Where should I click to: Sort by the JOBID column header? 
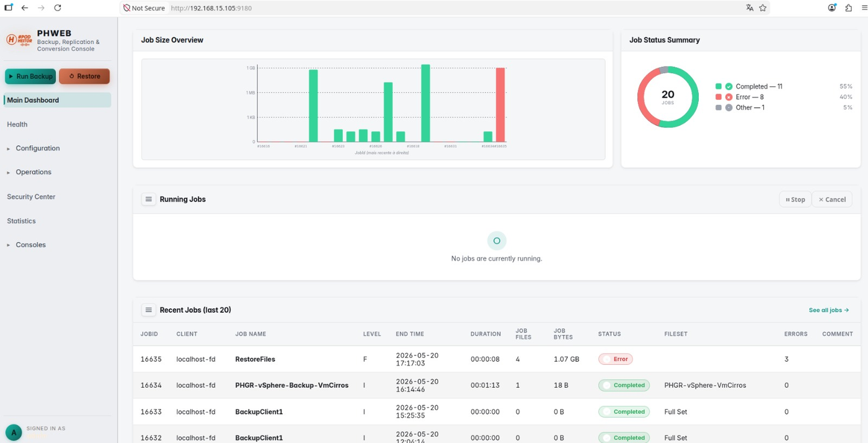click(x=149, y=334)
